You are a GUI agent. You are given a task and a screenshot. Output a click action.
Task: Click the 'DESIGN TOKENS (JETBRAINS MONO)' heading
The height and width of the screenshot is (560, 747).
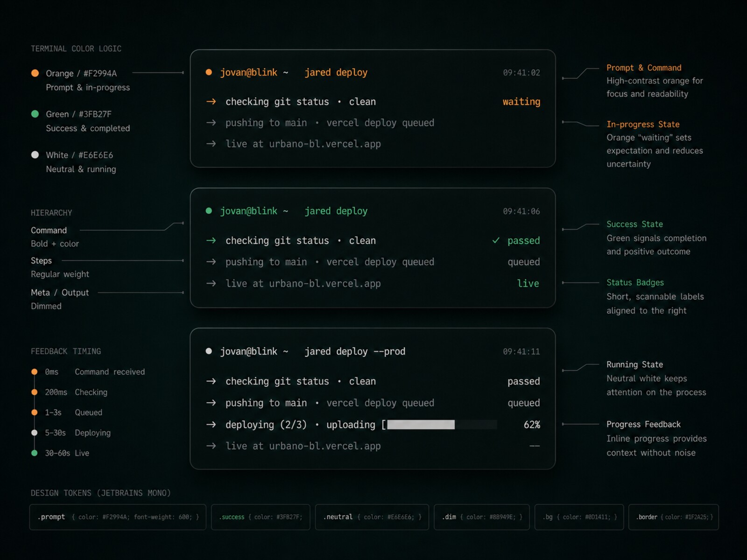click(101, 493)
